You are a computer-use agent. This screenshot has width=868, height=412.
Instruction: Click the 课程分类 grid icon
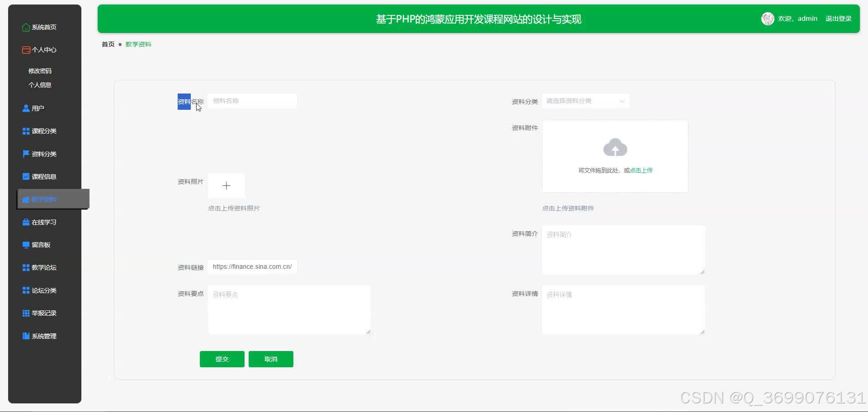tap(26, 131)
